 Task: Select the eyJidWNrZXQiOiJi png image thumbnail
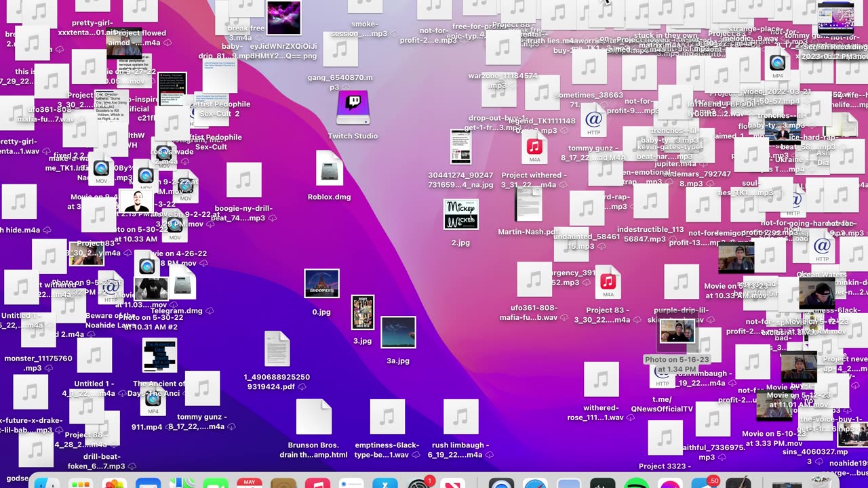tap(284, 18)
